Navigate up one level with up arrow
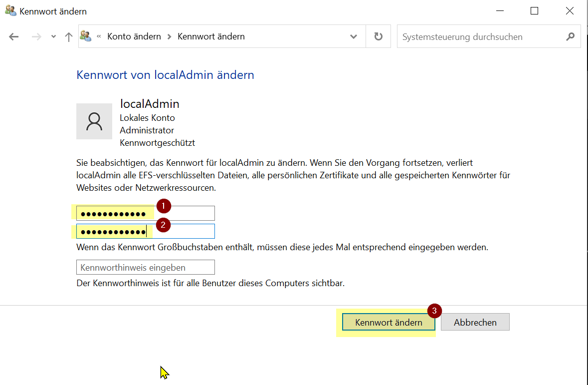 [x=69, y=37]
